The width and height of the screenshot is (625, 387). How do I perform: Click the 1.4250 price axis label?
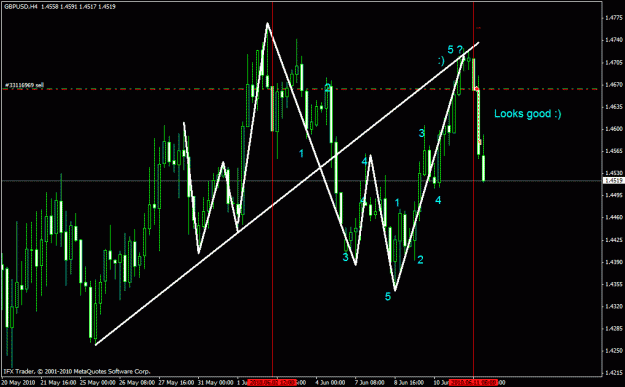(614, 350)
